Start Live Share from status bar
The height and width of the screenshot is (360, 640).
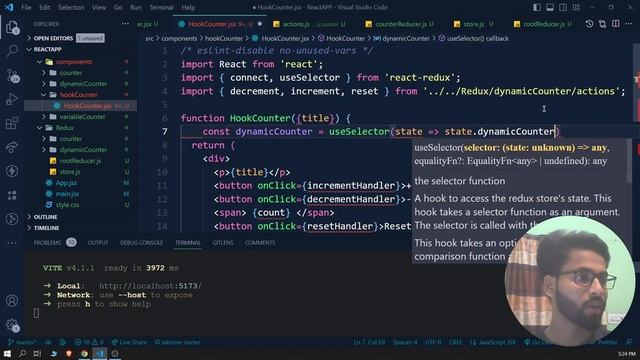coord(129,342)
